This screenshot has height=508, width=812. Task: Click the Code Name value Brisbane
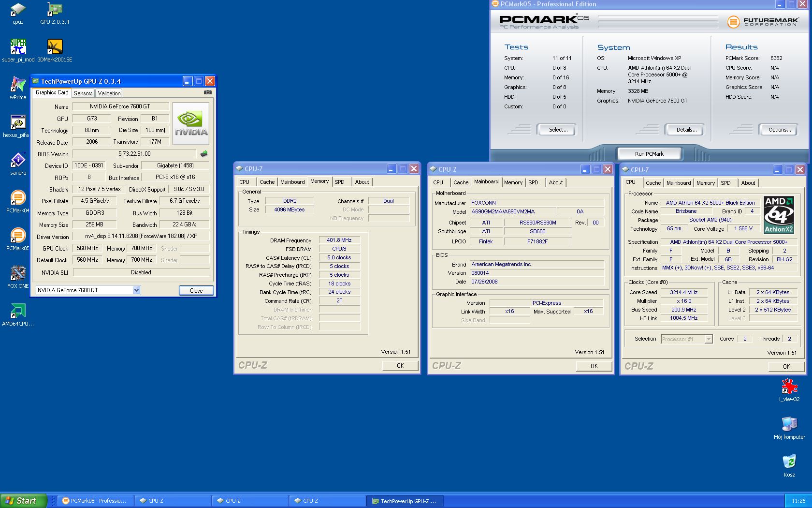686,211
